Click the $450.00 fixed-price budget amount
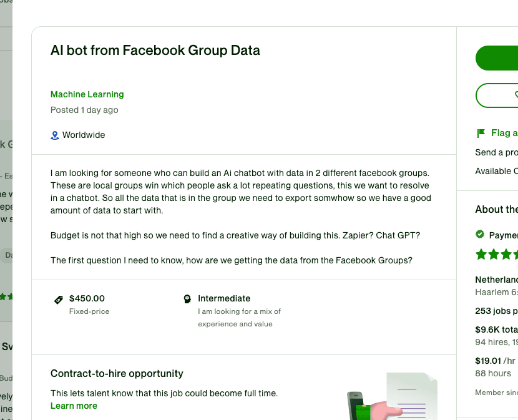The width and height of the screenshot is (518, 420). tap(87, 298)
